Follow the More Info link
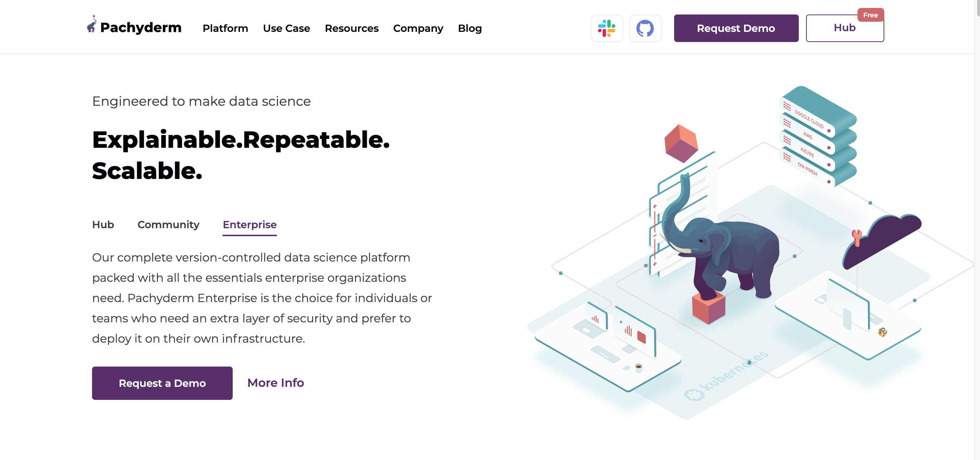The image size is (980, 460). 275,383
